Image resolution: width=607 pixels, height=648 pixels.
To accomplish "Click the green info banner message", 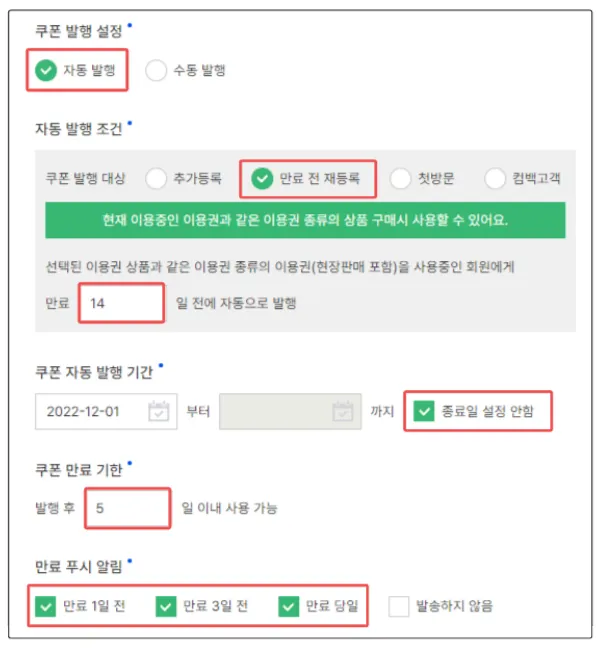I will pos(304,219).
